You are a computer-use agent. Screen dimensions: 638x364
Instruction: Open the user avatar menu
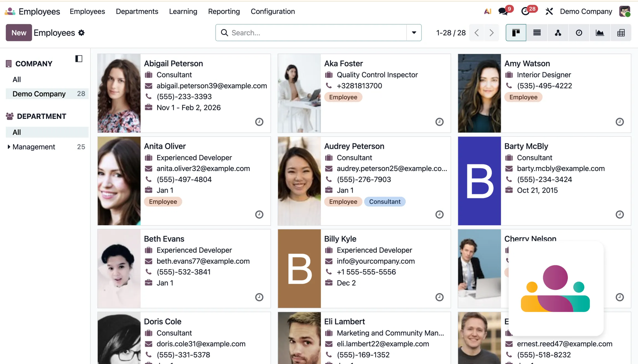click(625, 11)
